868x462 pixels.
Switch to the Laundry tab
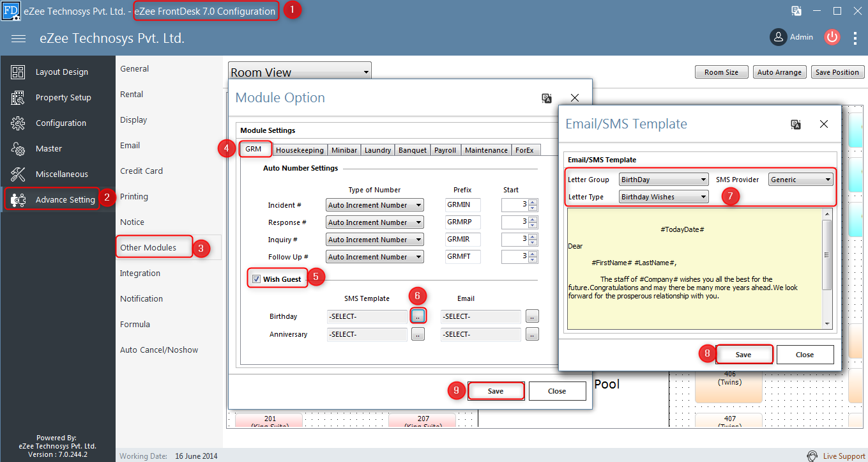point(378,150)
